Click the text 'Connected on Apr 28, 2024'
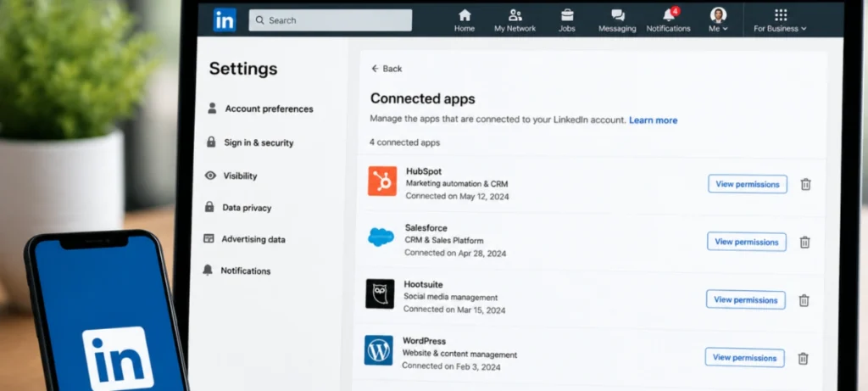868x391 pixels. coord(455,253)
